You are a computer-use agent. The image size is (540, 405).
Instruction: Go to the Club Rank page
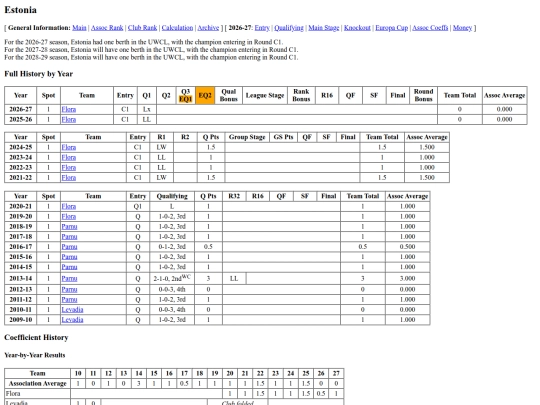[142, 28]
